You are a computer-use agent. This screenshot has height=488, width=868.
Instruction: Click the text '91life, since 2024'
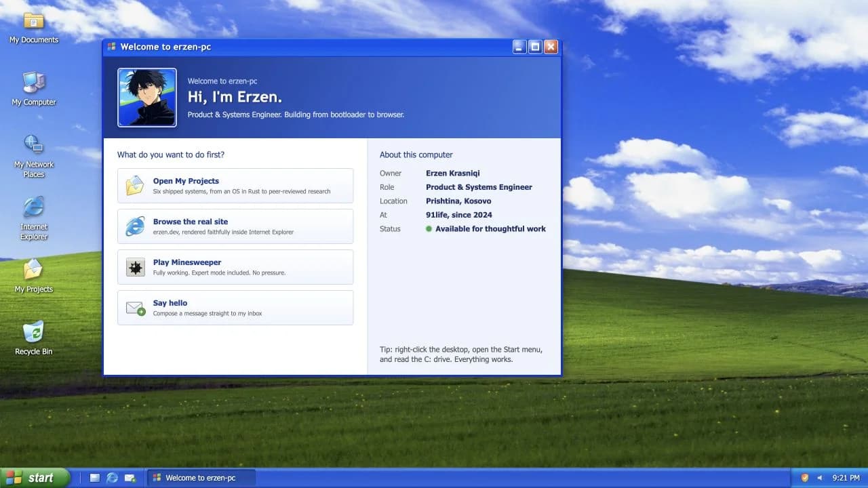pos(459,215)
